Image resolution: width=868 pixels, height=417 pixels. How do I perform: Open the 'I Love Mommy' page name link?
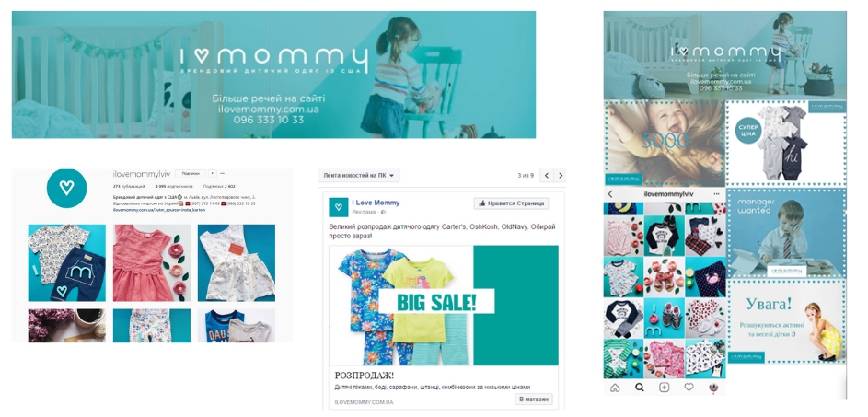[x=376, y=203]
